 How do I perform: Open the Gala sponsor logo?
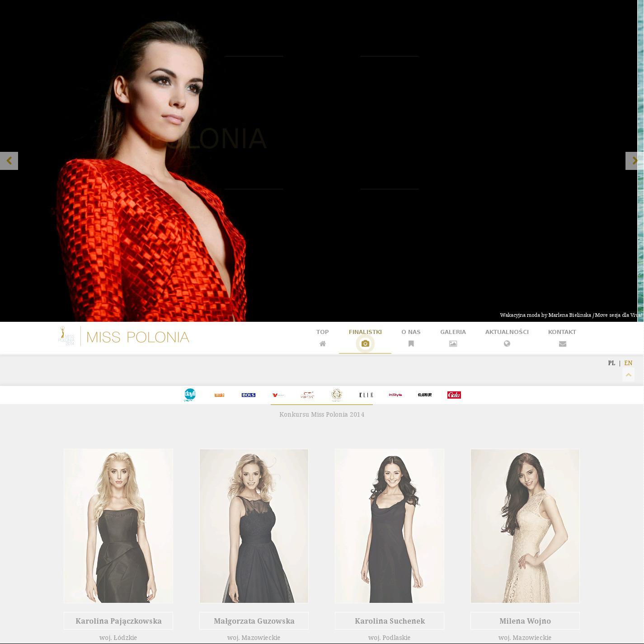(454, 395)
